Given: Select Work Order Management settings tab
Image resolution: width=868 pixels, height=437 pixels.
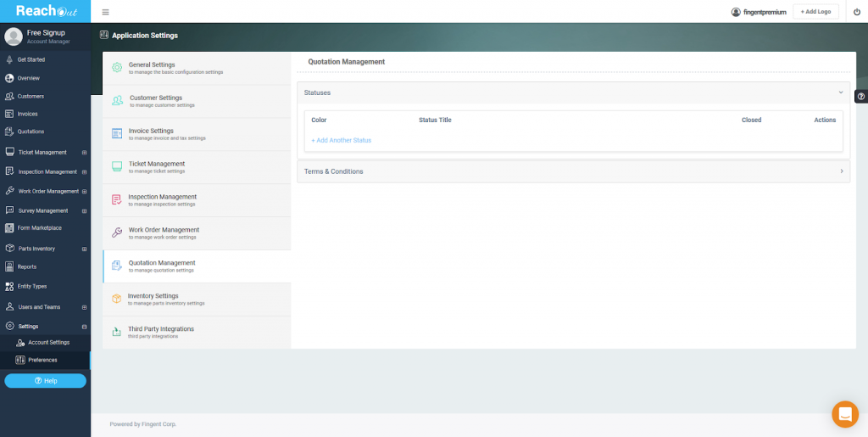Looking at the screenshot, I should pyautogui.click(x=197, y=233).
